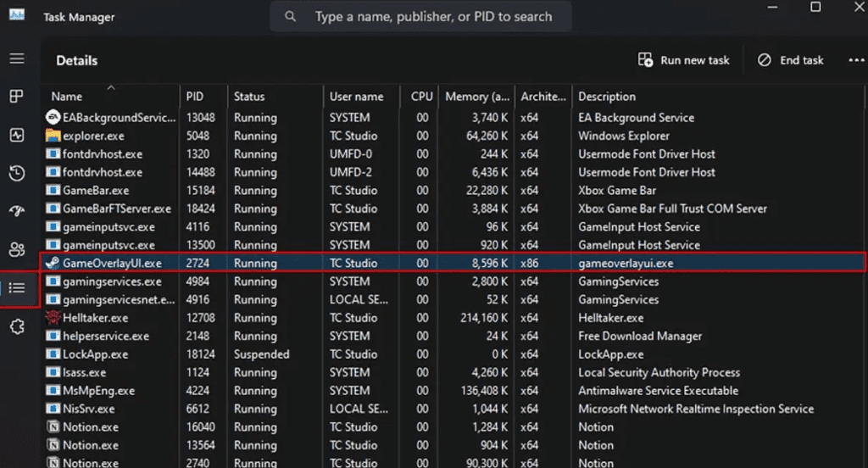
Task: Click the End task button
Action: point(790,60)
